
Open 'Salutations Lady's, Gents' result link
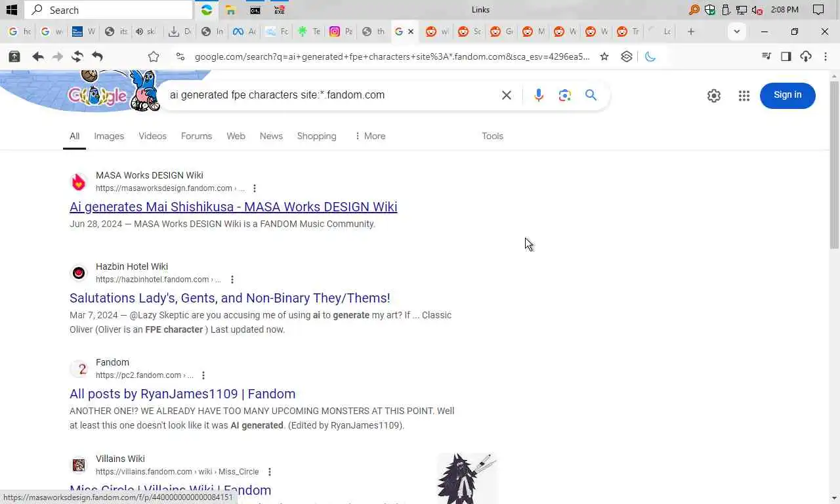coord(230,298)
